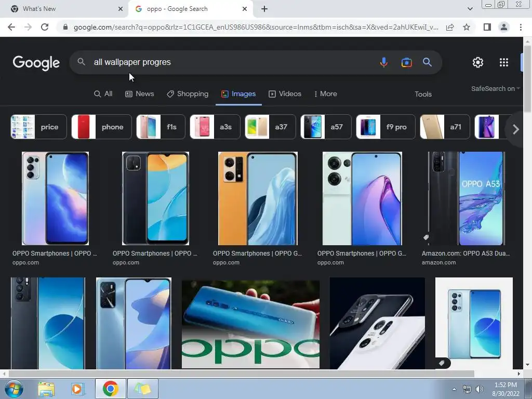The image size is (532, 399).
Task: Close the What's New tab
Action: point(121,9)
